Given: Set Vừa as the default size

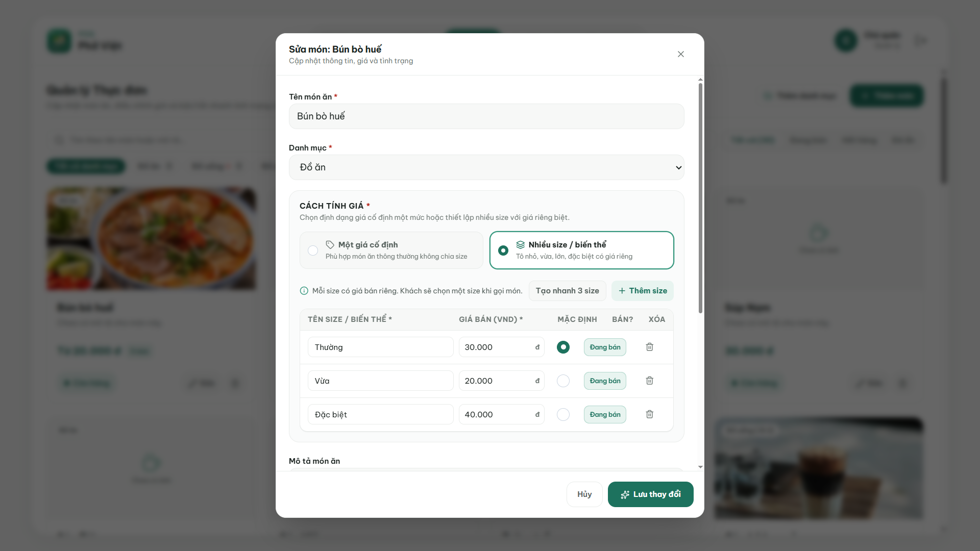Looking at the screenshot, I should point(563,381).
